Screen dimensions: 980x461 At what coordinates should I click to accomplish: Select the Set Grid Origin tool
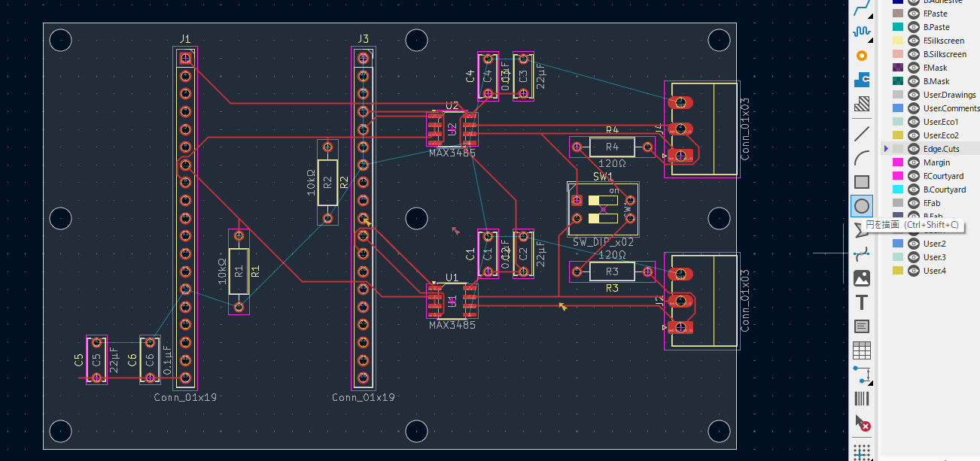862,452
